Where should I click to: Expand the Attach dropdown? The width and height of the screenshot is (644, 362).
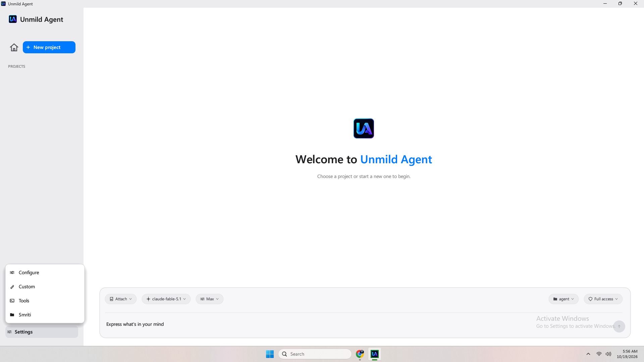click(121, 299)
